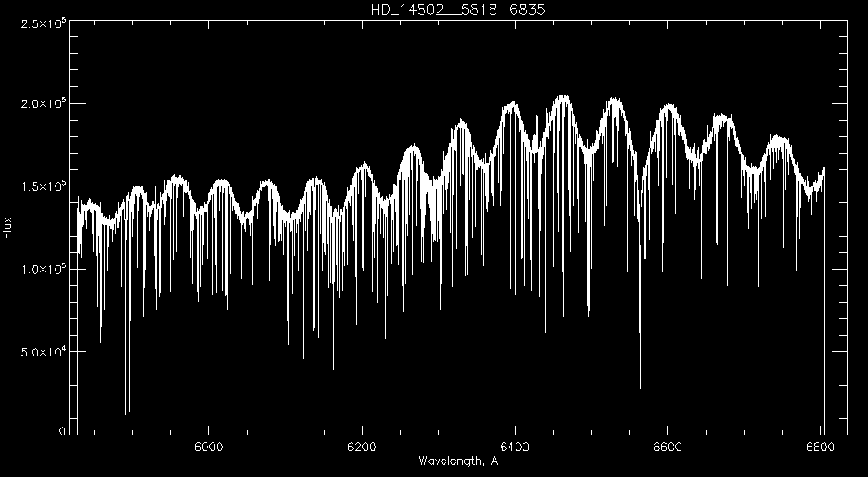
Task: Click the plot title HD_14802__5818-6835
Action: pos(458,10)
